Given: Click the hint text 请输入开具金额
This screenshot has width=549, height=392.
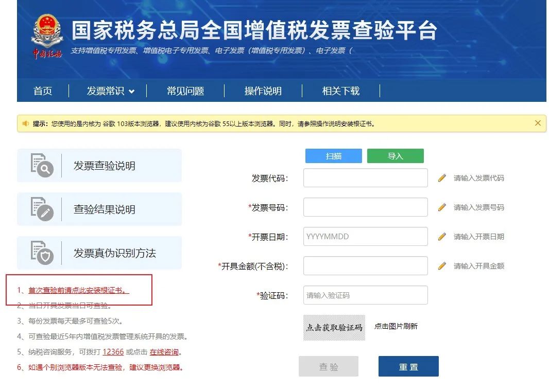Looking at the screenshot, I should point(479,266).
